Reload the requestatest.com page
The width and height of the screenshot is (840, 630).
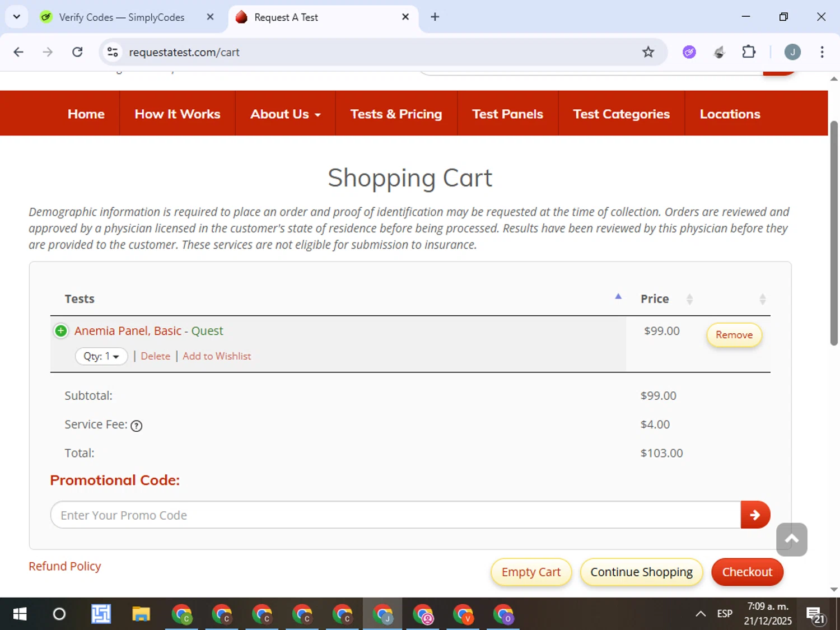pyautogui.click(x=77, y=52)
